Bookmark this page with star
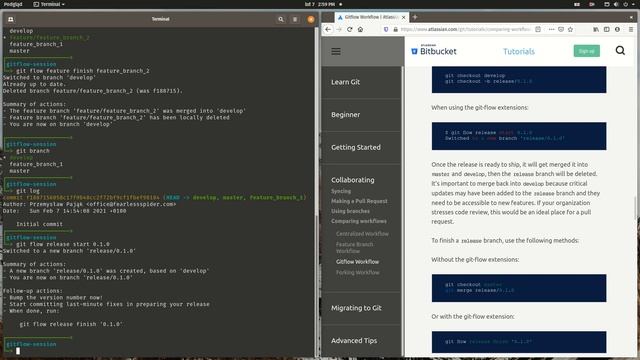Screen dimensions: 640x360 [571, 29]
